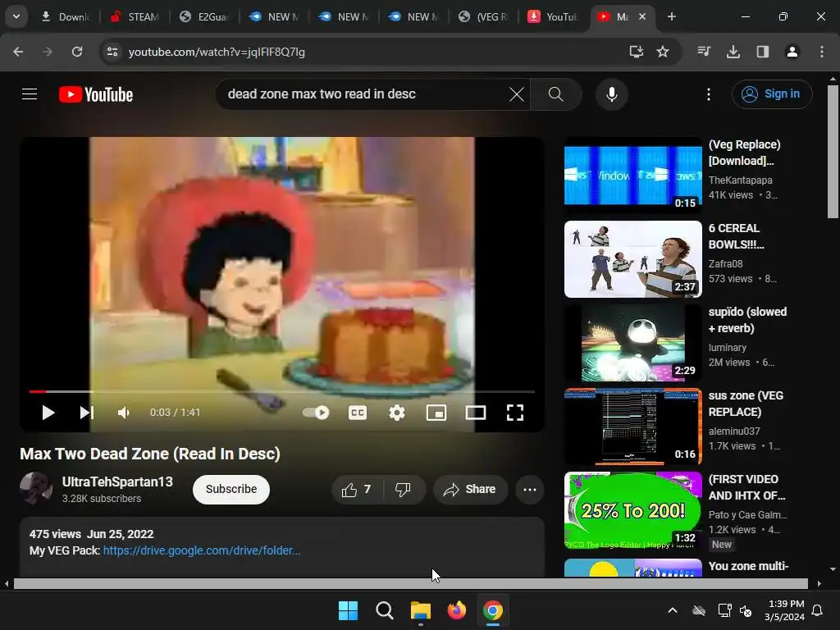Open media controls in Chrome toolbar
This screenshot has height=630, width=840.
(704, 52)
